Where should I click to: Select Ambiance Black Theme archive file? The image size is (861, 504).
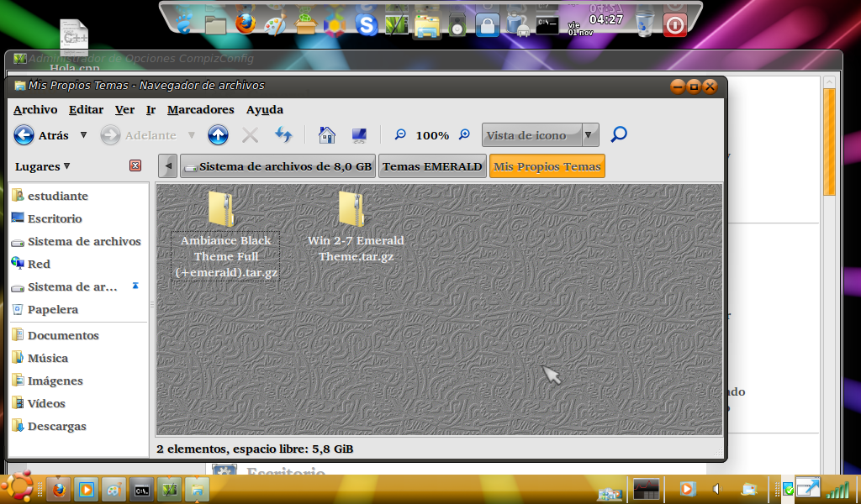(x=225, y=234)
